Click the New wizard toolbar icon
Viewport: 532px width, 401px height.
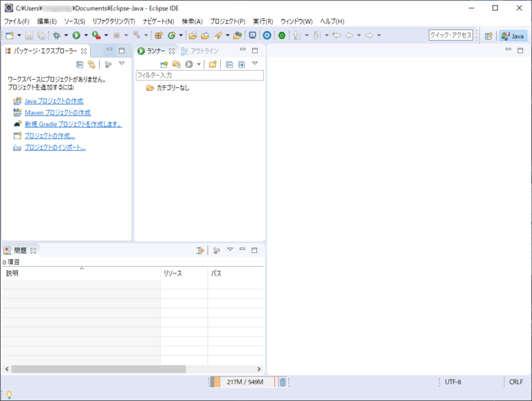[9, 35]
